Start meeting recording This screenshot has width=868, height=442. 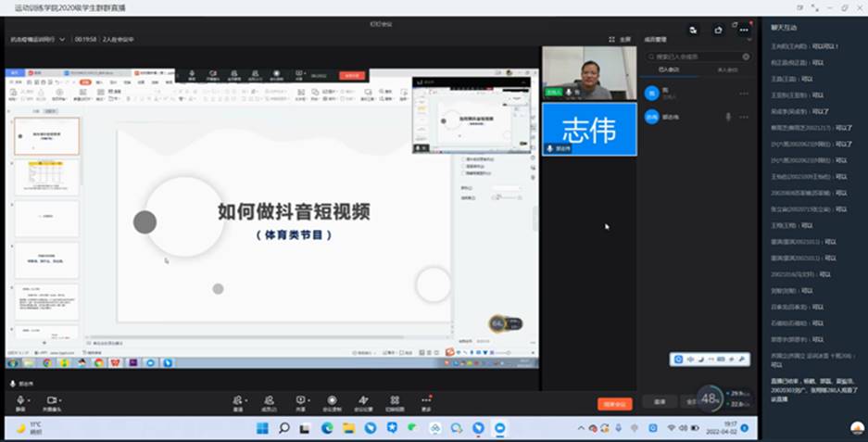coord(332,402)
